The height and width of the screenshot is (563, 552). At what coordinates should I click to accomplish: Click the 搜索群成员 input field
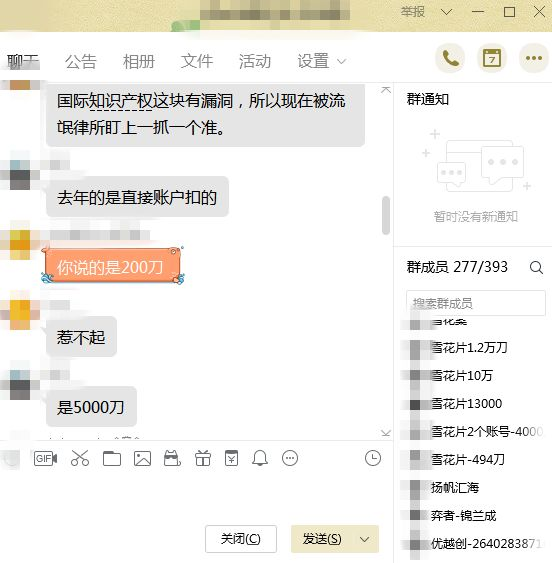476,303
